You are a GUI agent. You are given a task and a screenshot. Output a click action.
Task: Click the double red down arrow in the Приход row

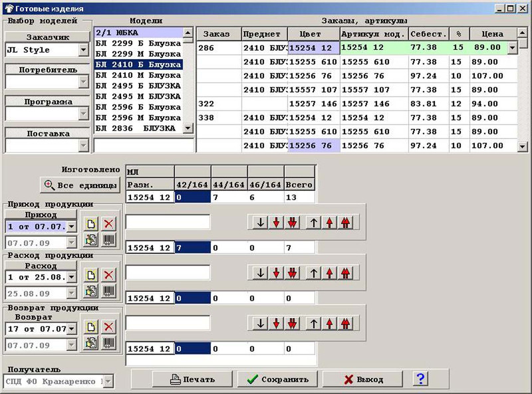pyautogui.click(x=292, y=223)
